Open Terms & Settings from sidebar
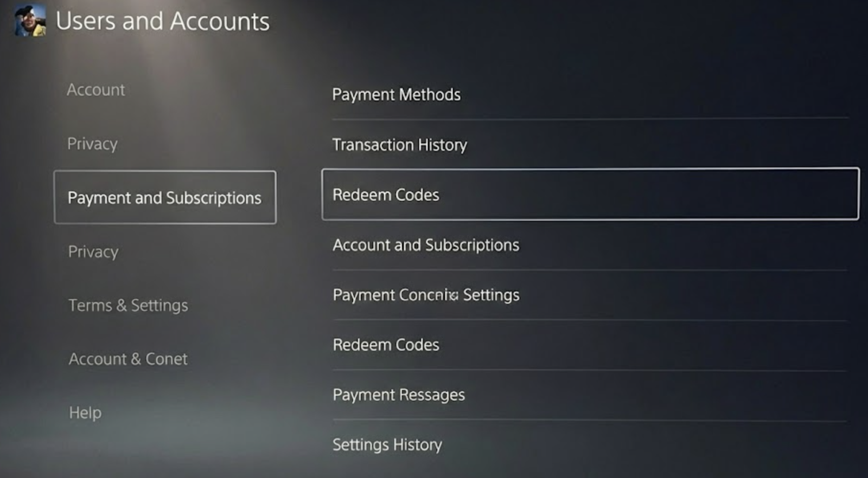 point(128,305)
